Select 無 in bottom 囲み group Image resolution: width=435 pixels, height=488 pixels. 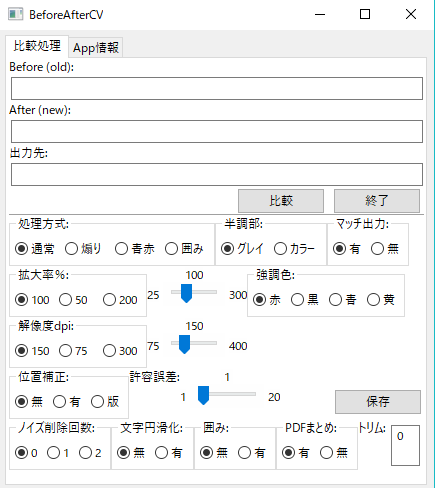pyautogui.click(x=214, y=453)
